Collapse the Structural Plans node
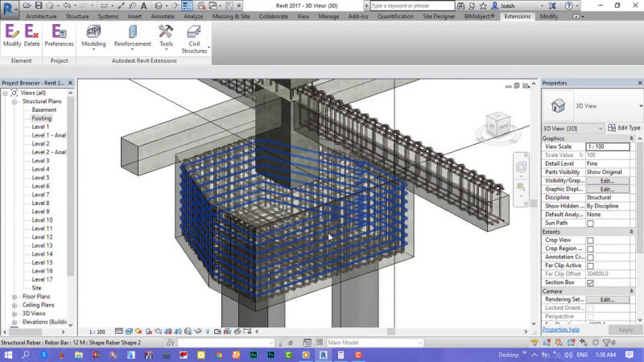This screenshot has height=362, width=644. point(14,101)
